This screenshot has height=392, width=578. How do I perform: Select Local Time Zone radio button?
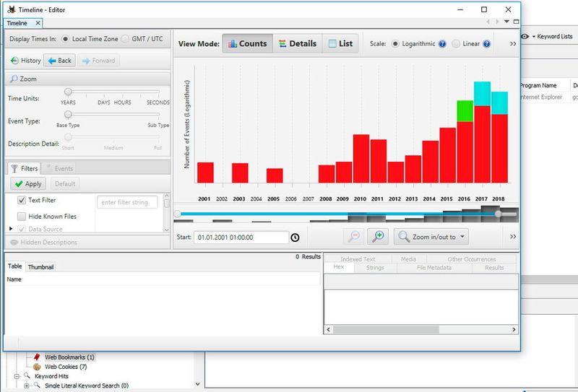click(66, 39)
